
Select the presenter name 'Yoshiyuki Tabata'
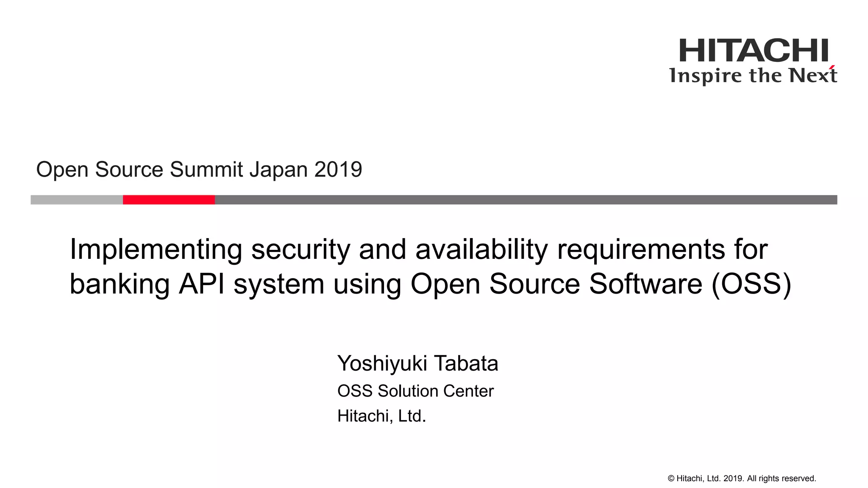pos(418,363)
